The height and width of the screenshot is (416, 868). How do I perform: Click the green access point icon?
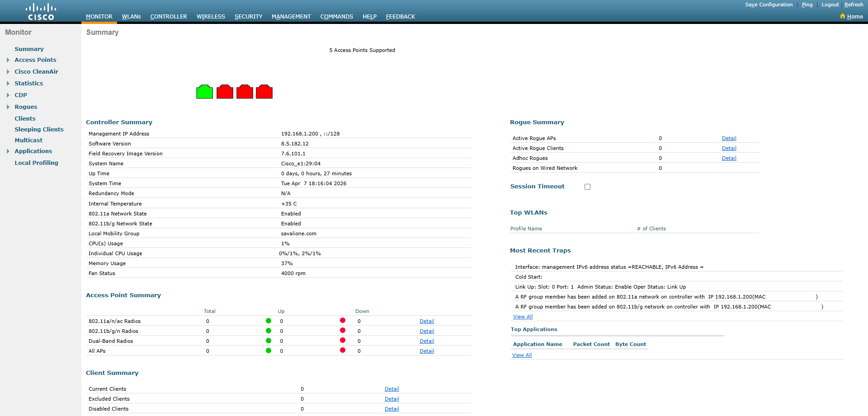click(x=204, y=91)
